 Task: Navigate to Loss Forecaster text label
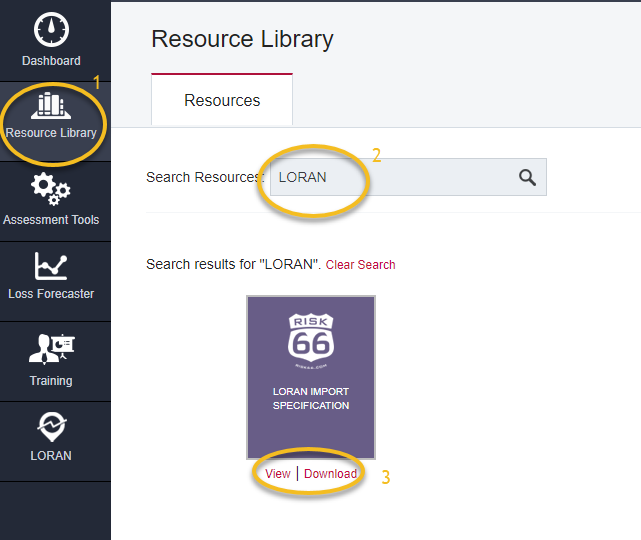coord(51,294)
